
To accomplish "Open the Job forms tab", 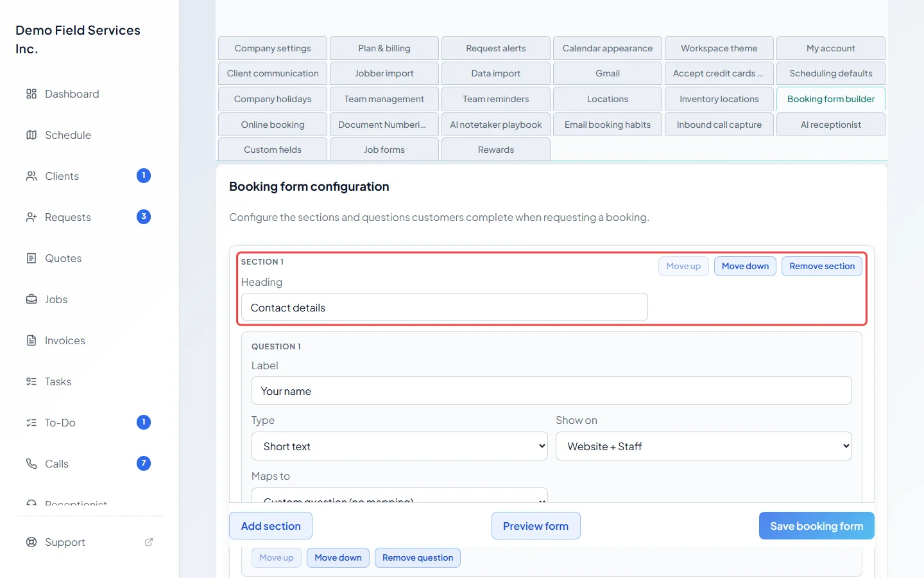I will (x=384, y=150).
